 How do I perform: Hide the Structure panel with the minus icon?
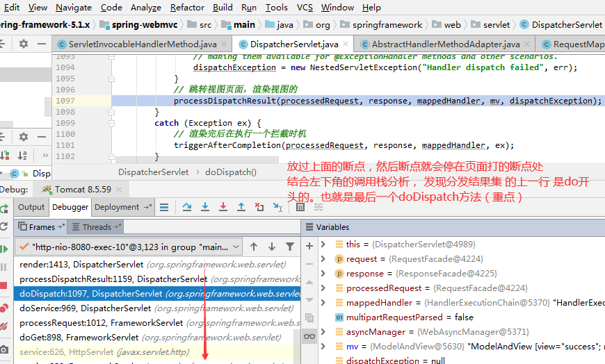(42, 137)
